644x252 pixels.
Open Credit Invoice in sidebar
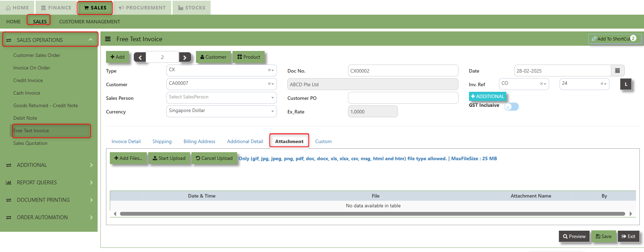(x=28, y=80)
